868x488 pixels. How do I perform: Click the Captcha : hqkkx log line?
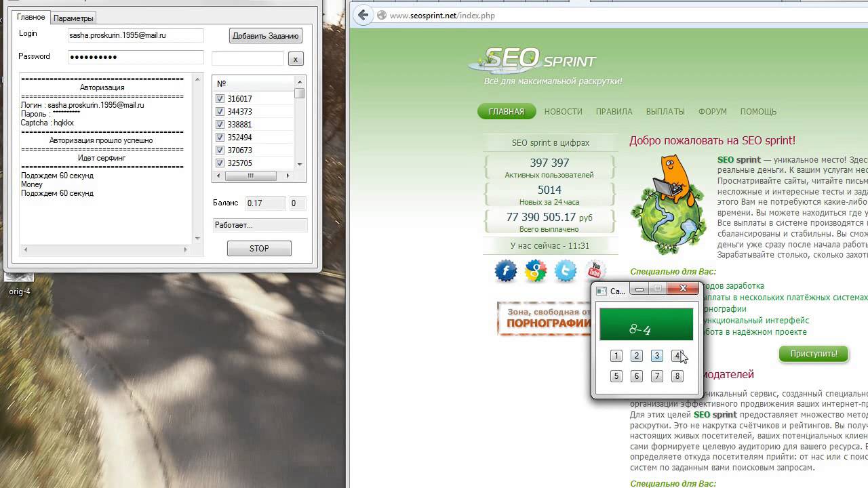47,123
